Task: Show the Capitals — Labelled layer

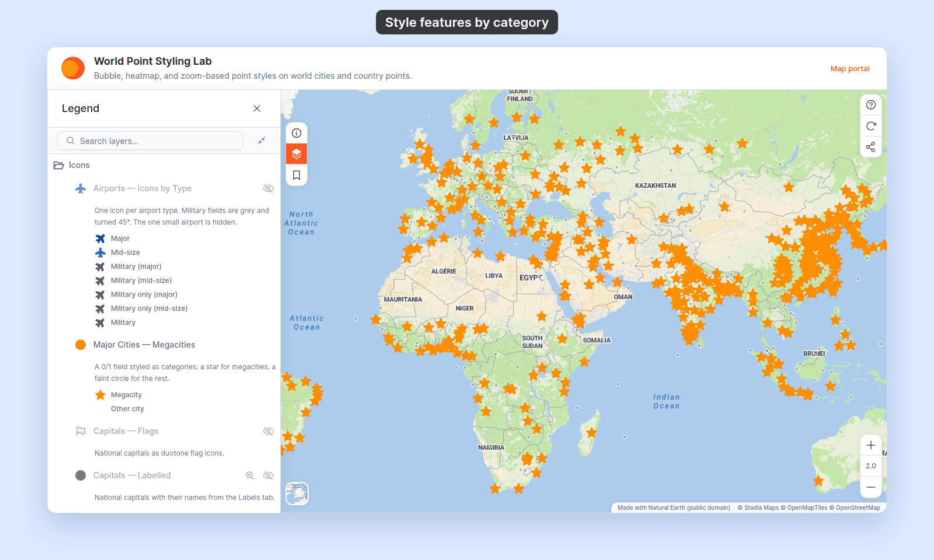Action: [269, 475]
